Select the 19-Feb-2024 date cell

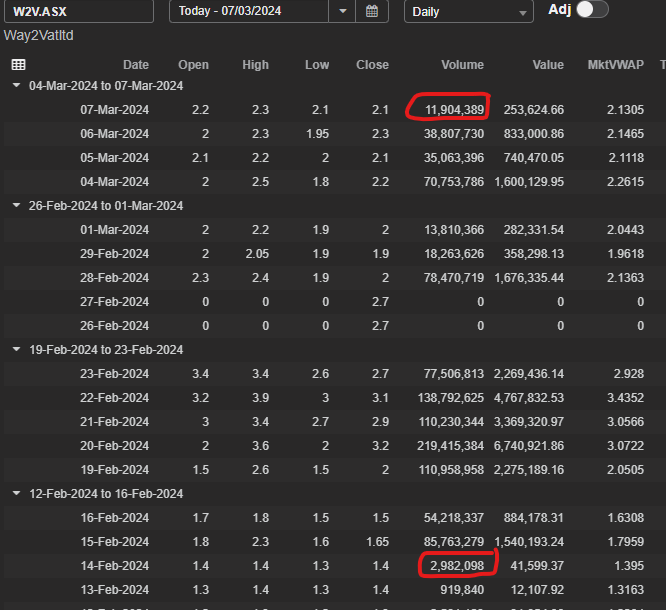114,470
